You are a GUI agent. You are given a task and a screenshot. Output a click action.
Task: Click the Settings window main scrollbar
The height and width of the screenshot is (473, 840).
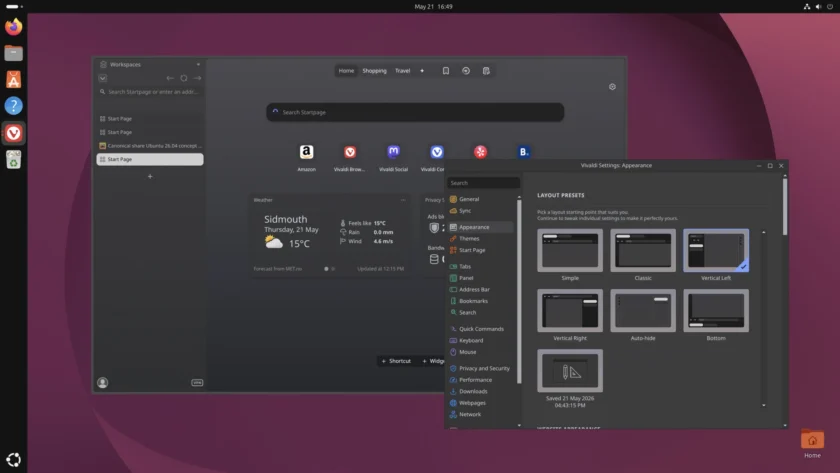pyautogui.click(x=785, y=206)
